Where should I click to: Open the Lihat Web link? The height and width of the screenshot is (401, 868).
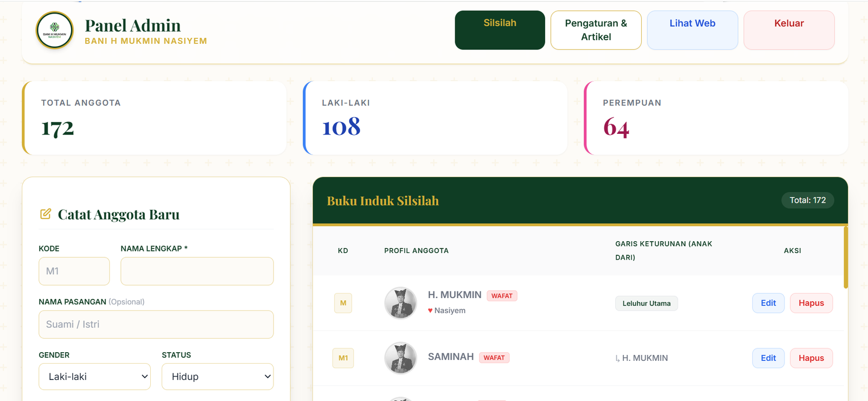click(x=692, y=30)
